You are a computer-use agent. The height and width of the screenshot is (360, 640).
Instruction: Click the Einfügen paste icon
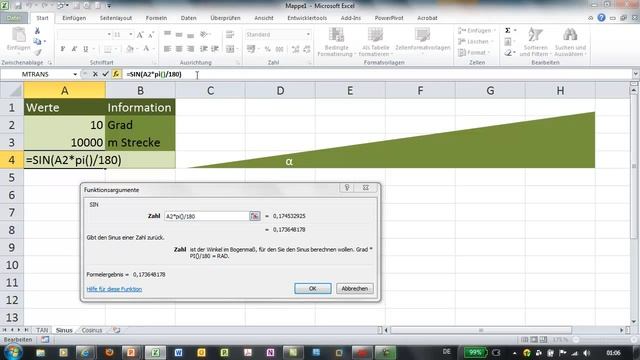point(18,36)
